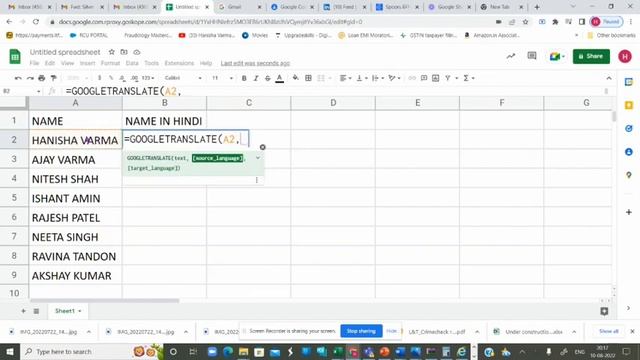Open vertical align dropdown

362,78
